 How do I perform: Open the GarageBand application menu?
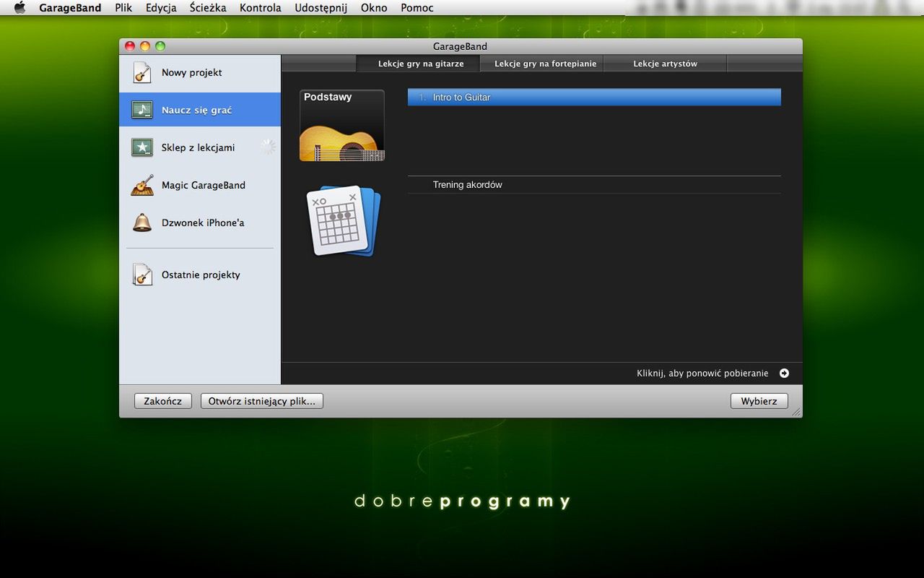(x=70, y=8)
